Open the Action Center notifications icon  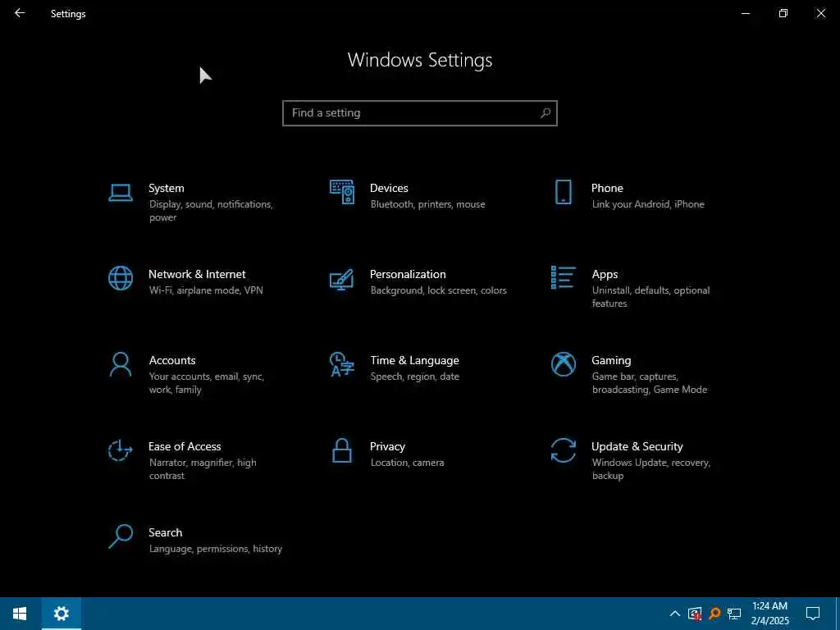click(x=813, y=614)
